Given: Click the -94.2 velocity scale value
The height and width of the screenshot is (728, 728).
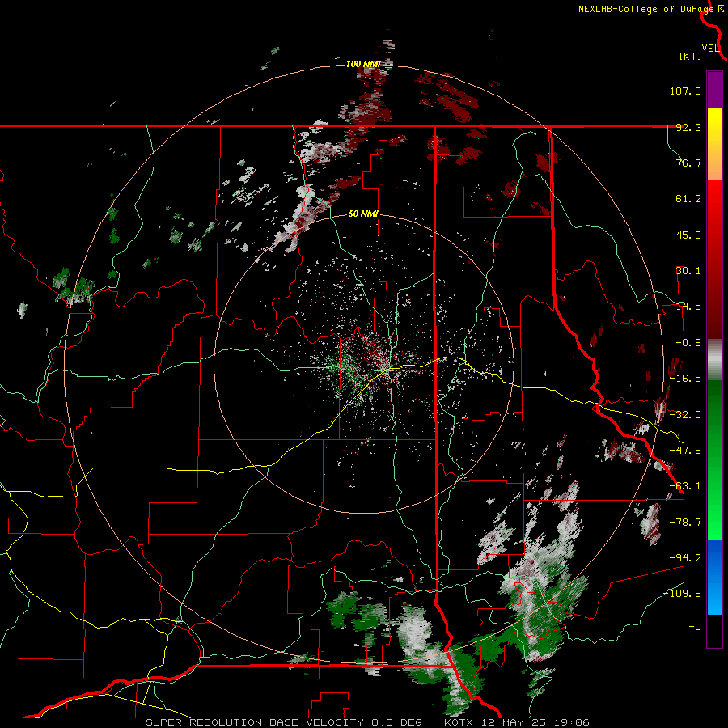Looking at the screenshot, I should coord(685,557).
